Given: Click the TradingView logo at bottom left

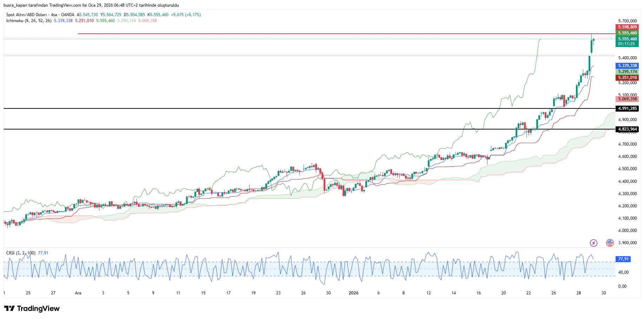Looking at the screenshot, I should tap(32, 308).
